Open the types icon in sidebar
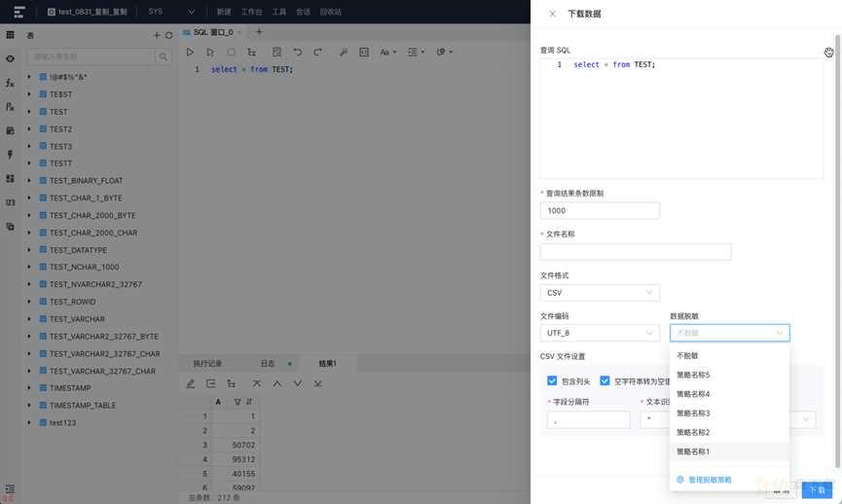 (10, 178)
